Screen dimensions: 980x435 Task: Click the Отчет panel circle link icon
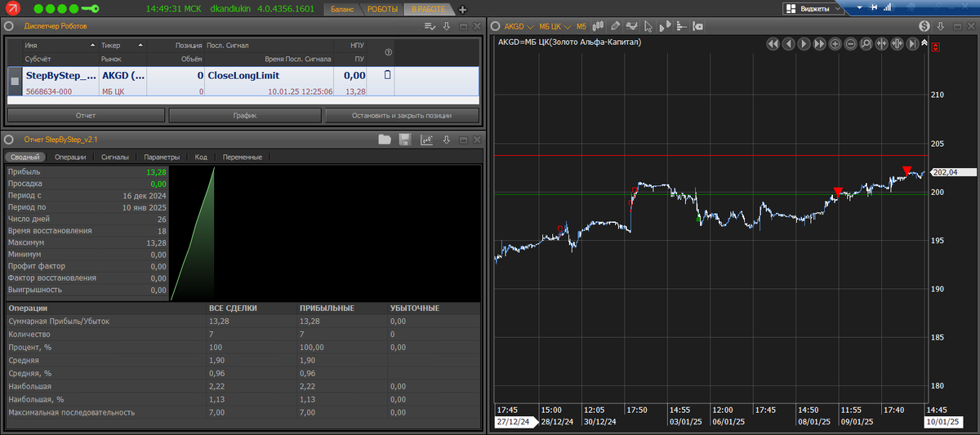point(10,140)
